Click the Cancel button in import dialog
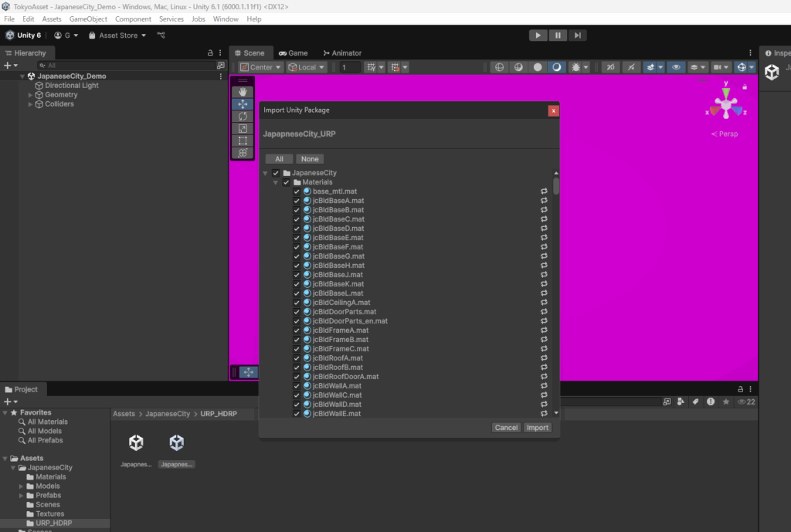This screenshot has height=532, width=791. [506, 428]
